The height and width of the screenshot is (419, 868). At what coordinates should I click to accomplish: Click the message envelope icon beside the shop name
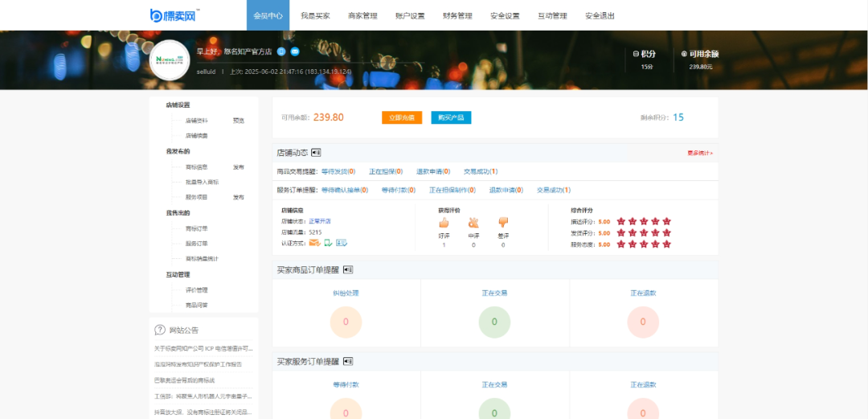[x=295, y=51]
